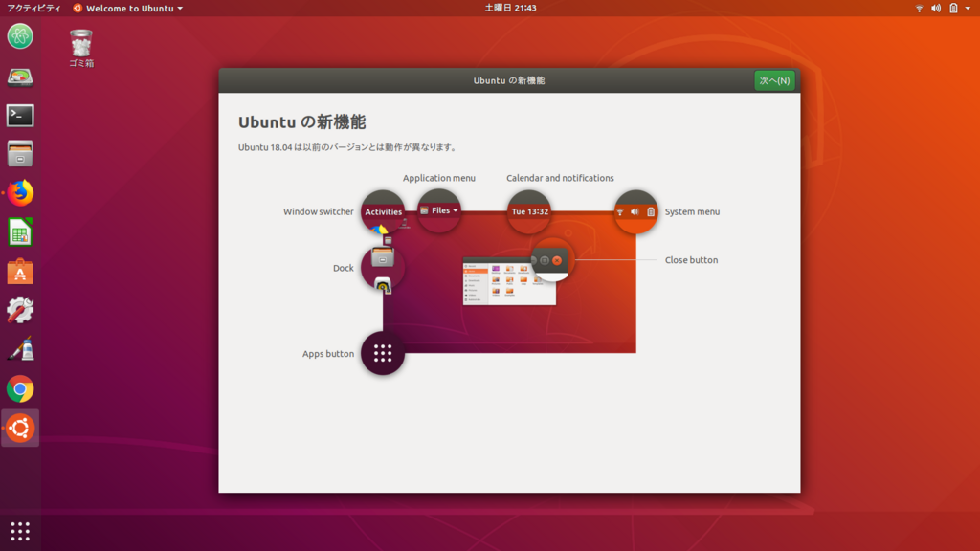
Task: Launch the drawing app with paintbrush icon
Action: [20, 349]
